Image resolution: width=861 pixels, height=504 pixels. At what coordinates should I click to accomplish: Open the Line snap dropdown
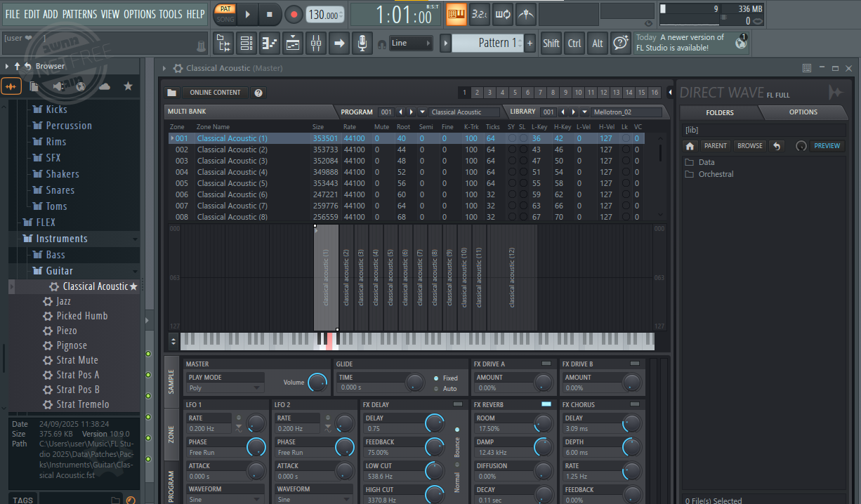(411, 44)
